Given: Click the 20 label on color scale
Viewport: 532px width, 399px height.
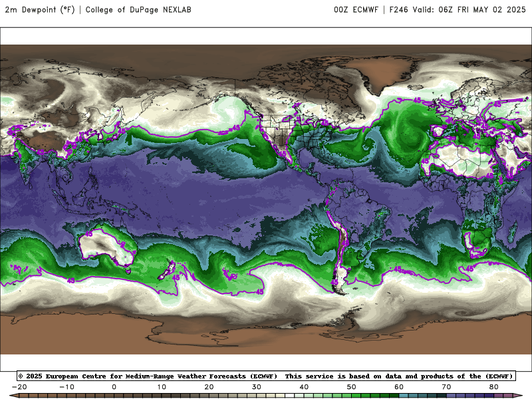Looking at the screenshot, I should click(209, 387).
